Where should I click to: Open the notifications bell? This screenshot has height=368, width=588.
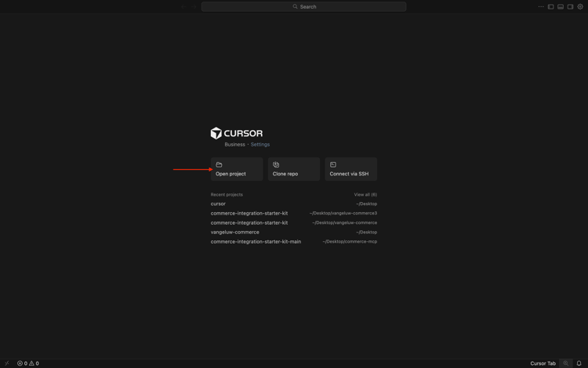point(579,363)
